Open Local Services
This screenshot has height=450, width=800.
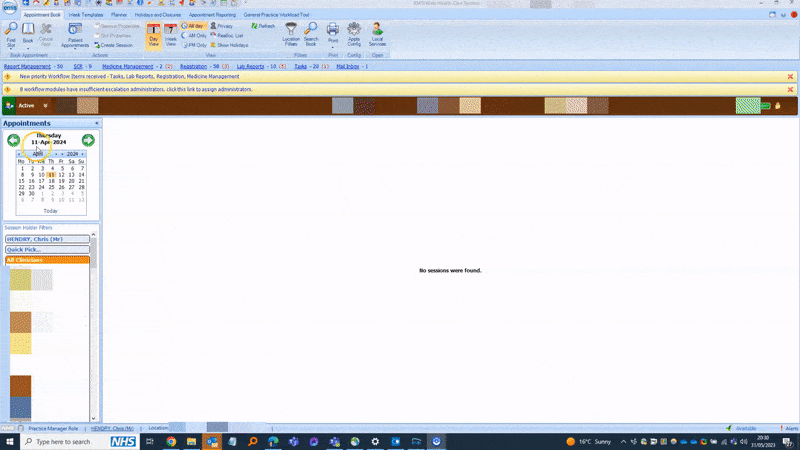click(377, 34)
